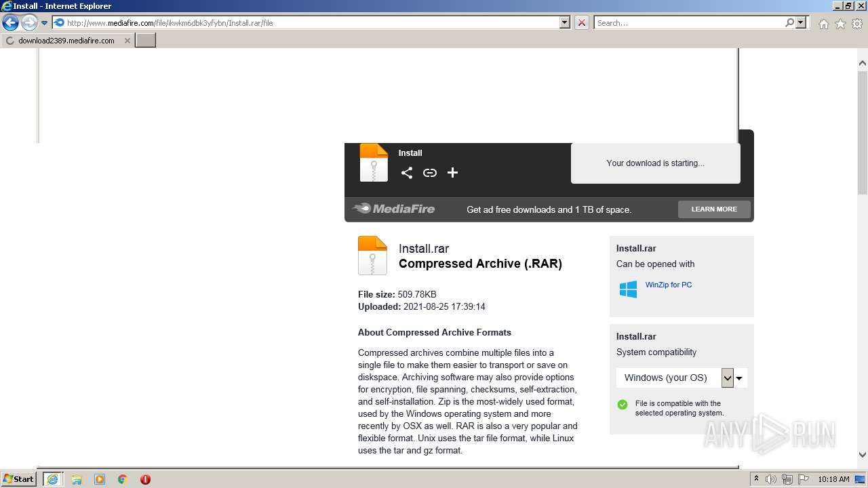Restore down the Internet Explorer window

pos(848,6)
